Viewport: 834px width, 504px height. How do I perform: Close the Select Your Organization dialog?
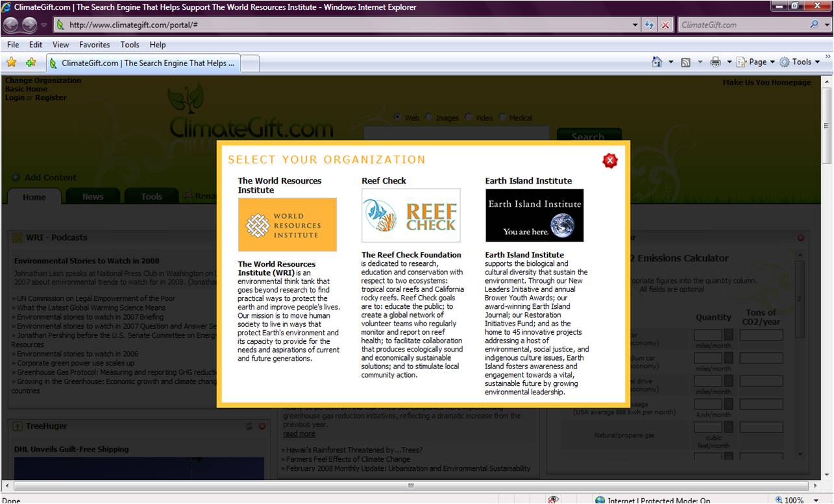click(609, 161)
